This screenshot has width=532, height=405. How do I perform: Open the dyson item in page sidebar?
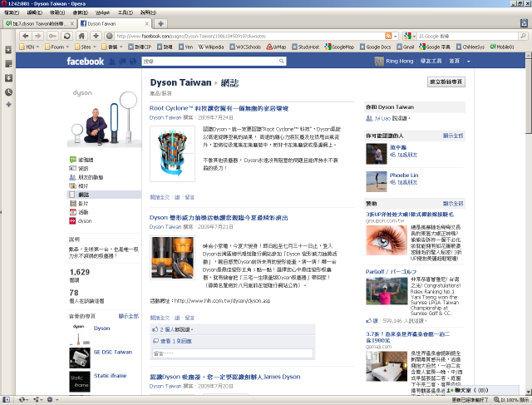pyautogui.click(x=85, y=221)
